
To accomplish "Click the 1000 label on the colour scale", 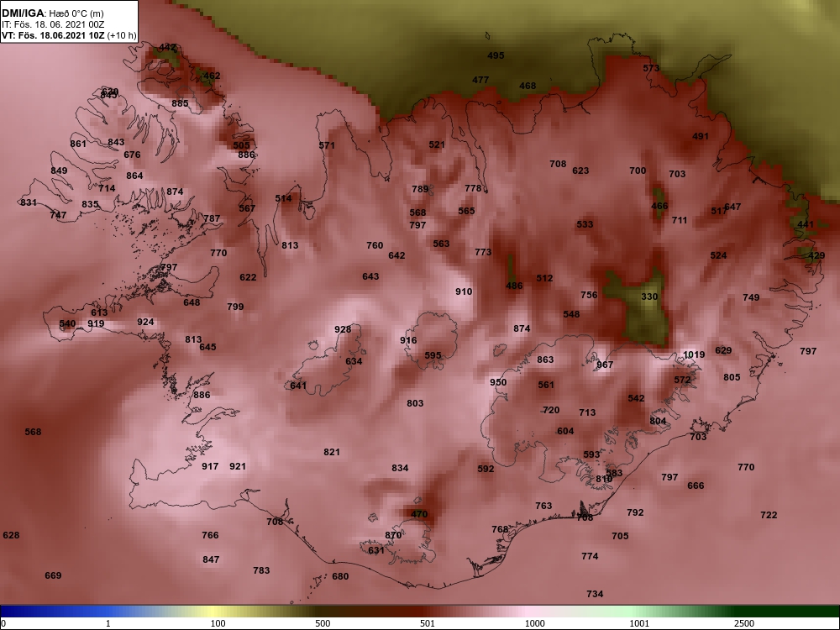I will [535, 623].
